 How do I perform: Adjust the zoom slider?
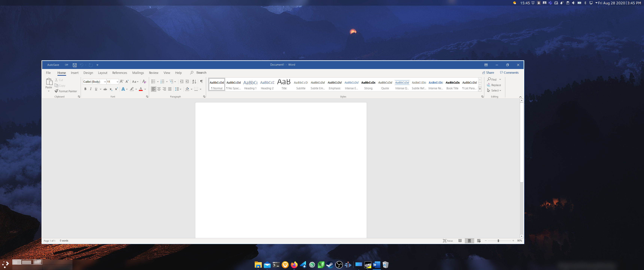[499, 241]
